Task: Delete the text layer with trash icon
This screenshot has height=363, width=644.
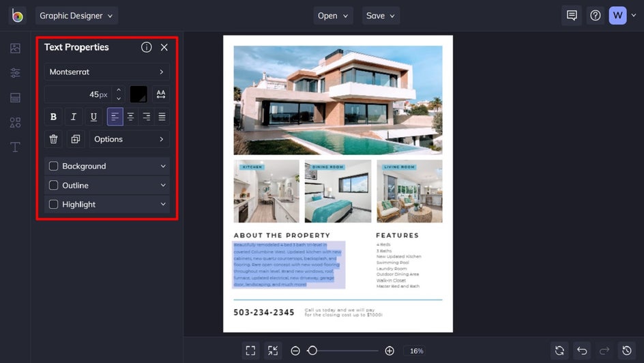Action: point(53,139)
